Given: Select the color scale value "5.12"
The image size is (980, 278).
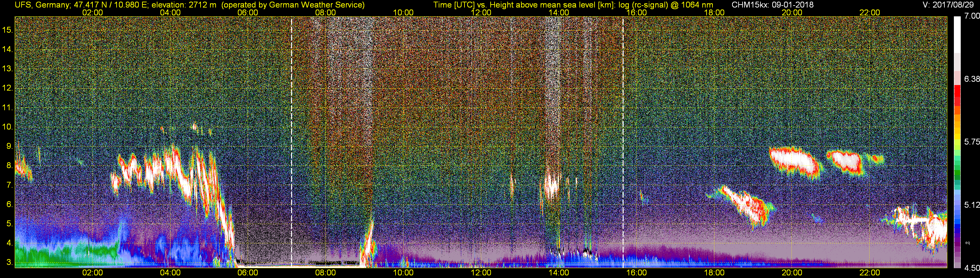Looking at the screenshot, I should pyautogui.click(x=972, y=205).
